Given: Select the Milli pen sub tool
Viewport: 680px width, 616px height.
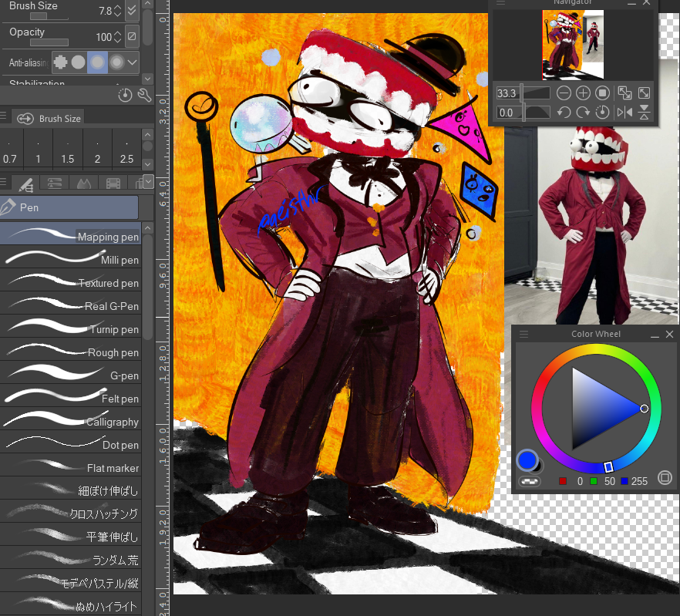Looking at the screenshot, I should 71,258.
